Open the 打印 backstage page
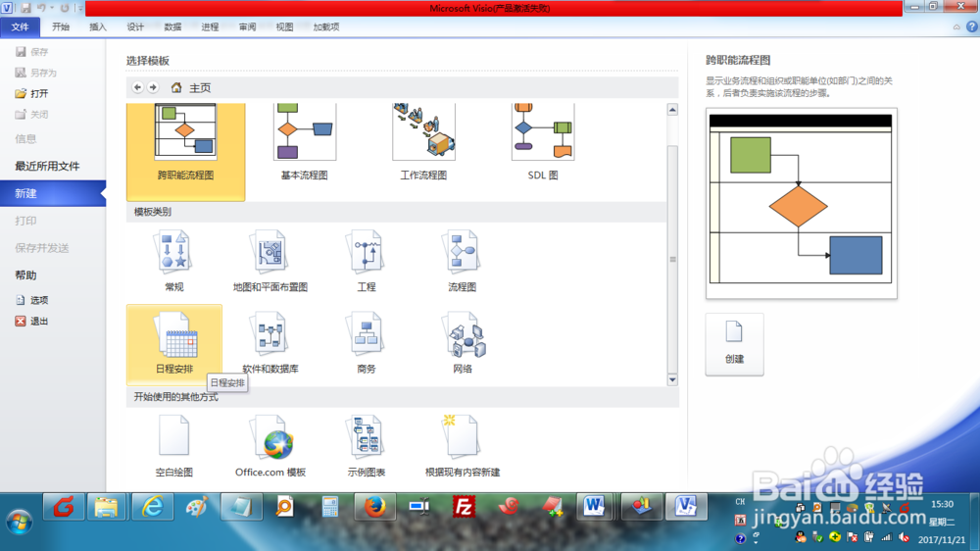 pos(25,221)
